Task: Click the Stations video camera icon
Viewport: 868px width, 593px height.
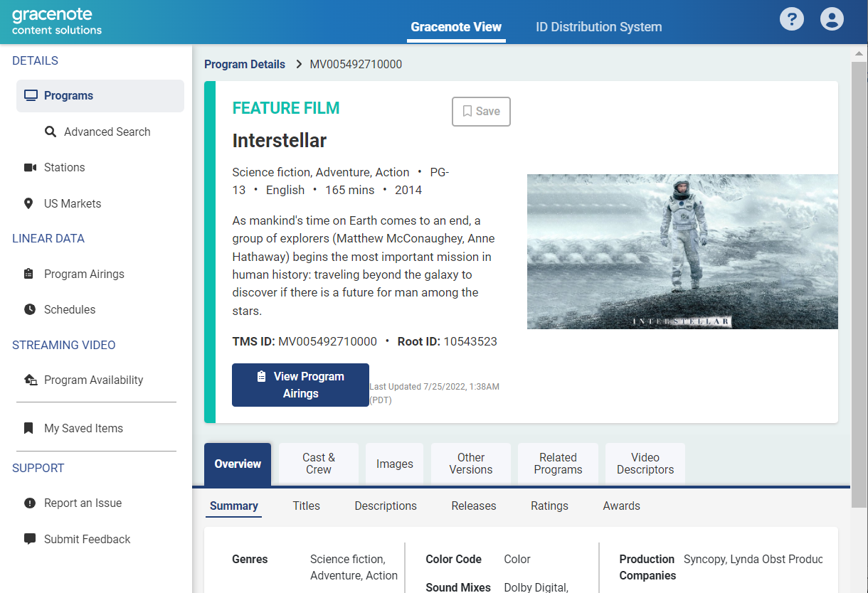Action: (30, 168)
